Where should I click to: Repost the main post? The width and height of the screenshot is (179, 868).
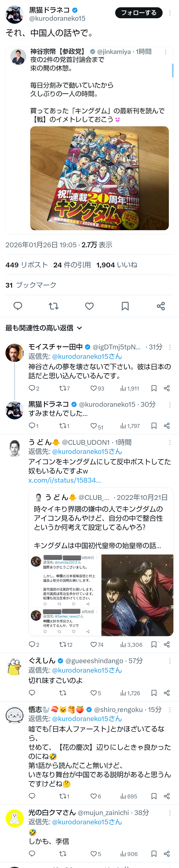click(x=54, y=306)
